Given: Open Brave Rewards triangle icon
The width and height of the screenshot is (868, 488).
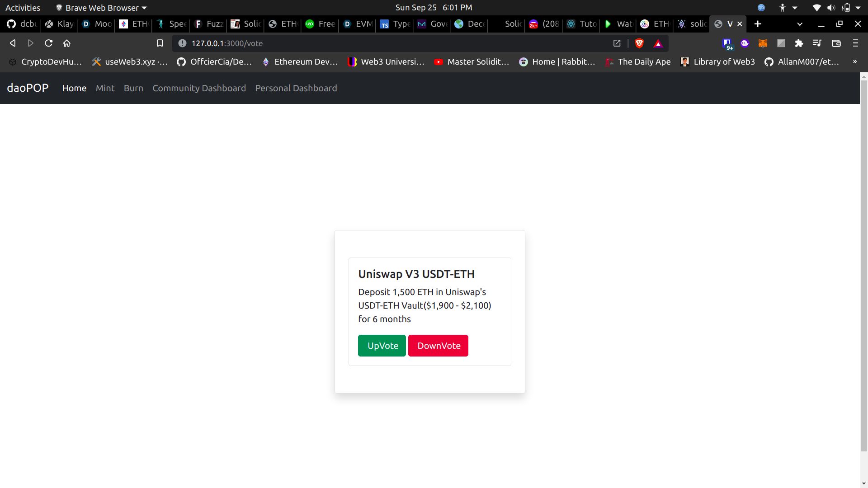Looking at the screenshot, I should point(658,43).
